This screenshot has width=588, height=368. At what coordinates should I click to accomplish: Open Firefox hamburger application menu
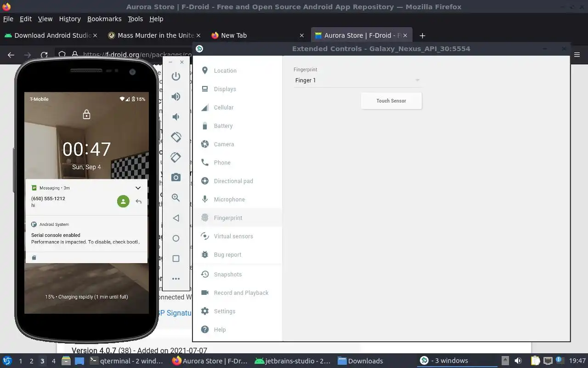[578, 55]
